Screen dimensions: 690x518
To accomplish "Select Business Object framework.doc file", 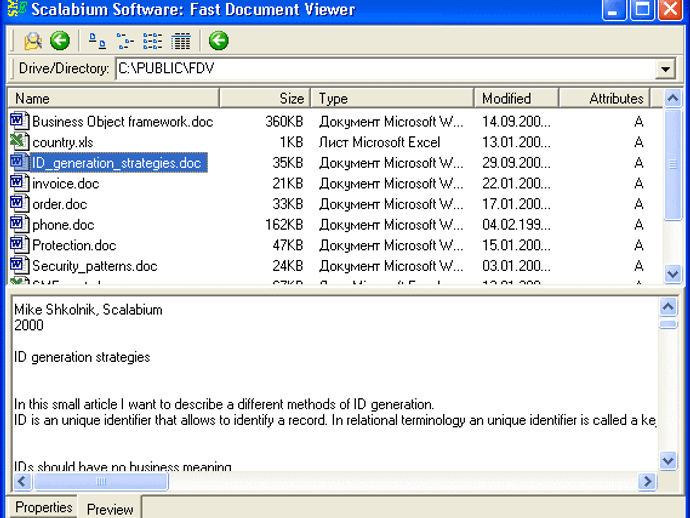I will click(x=122, y=121).
